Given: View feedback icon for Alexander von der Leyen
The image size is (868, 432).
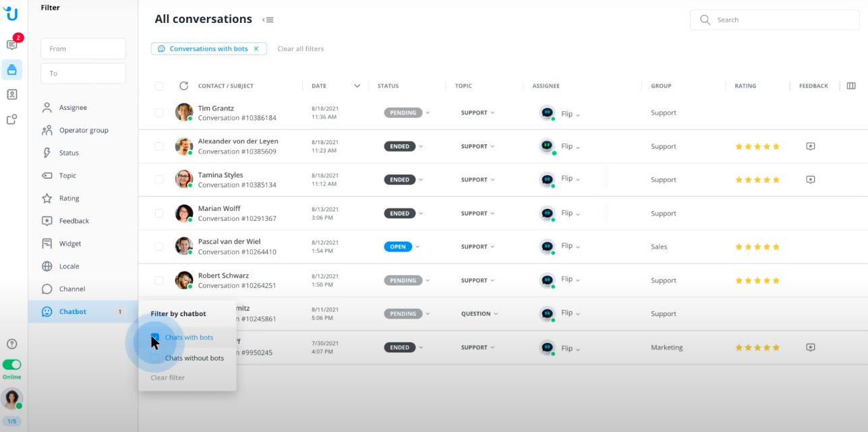Looking at the screenshot, I should click(x=810, y=146).
